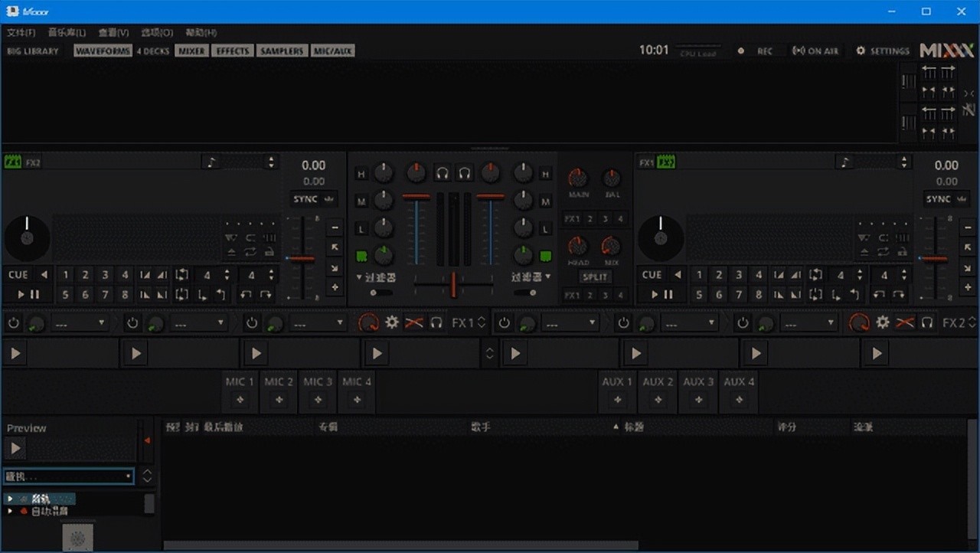Click the crossfader slider handle
Image resolution: width=980 pixels, height=553 pixels.
453,284
